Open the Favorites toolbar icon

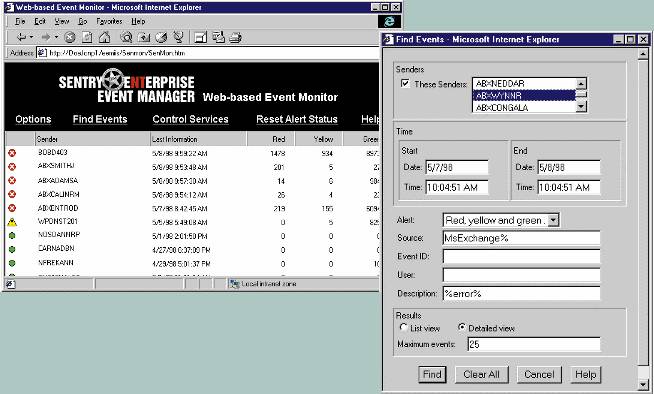click(x=143, y=38)
